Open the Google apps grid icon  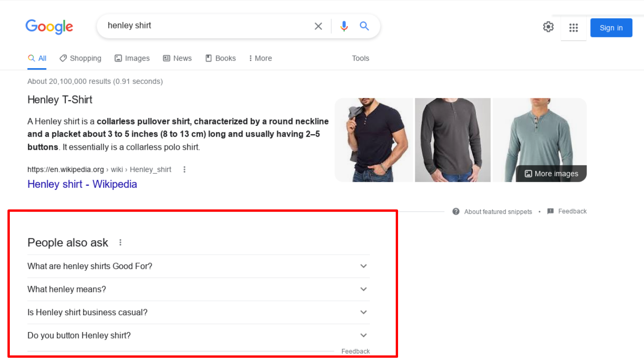(x=574, y=28)
